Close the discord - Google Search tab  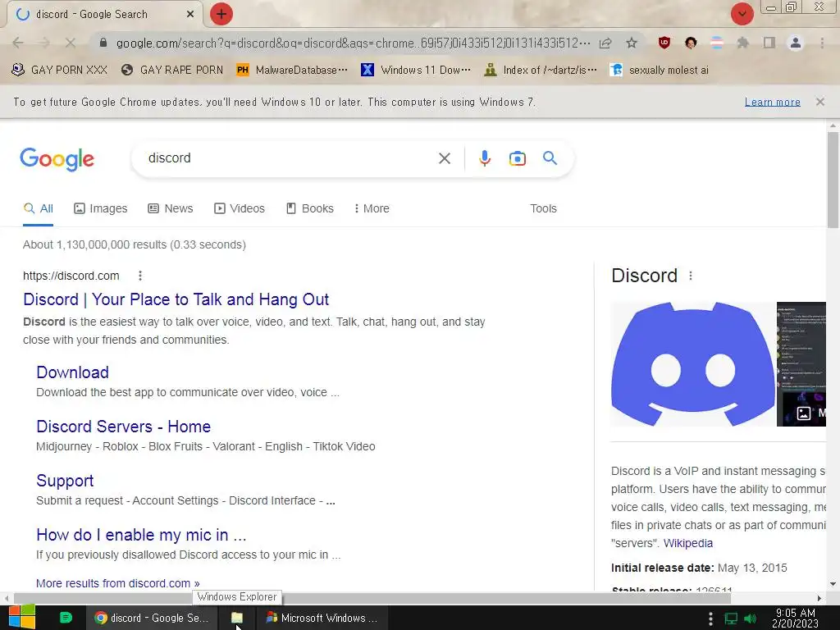(190, 15)
